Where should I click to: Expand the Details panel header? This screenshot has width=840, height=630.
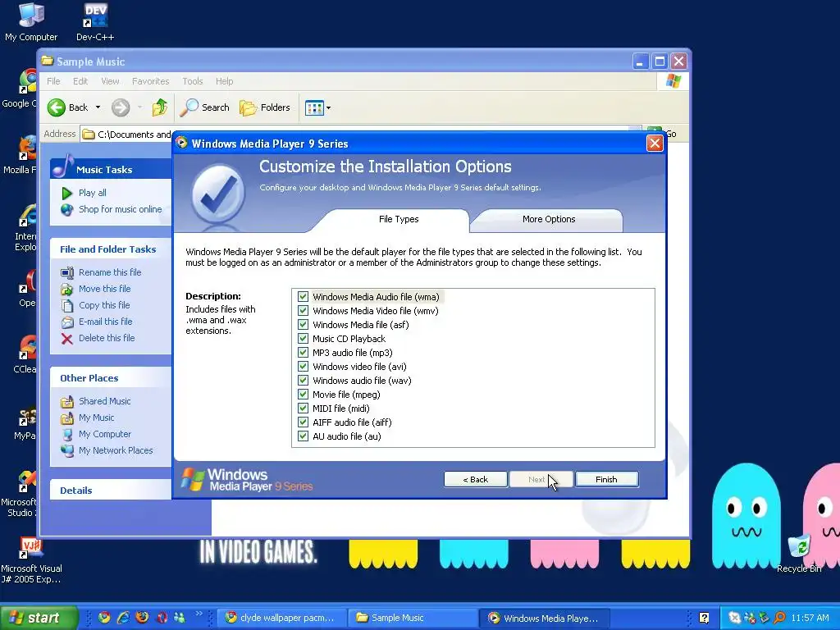[111, 491]
